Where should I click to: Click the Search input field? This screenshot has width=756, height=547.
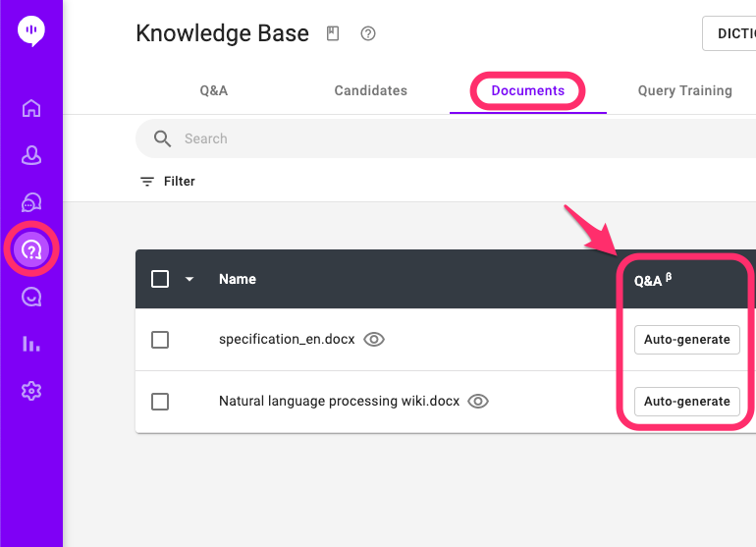click(442, 139)
